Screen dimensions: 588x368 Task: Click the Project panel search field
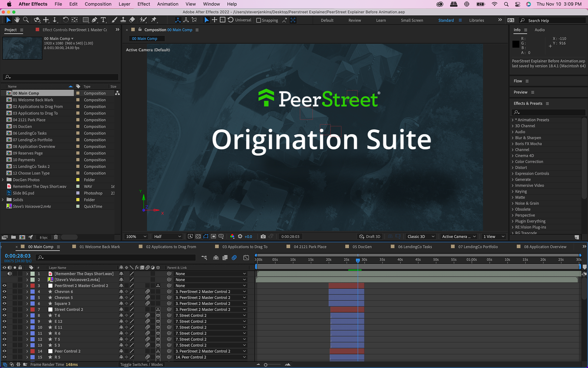60,77
